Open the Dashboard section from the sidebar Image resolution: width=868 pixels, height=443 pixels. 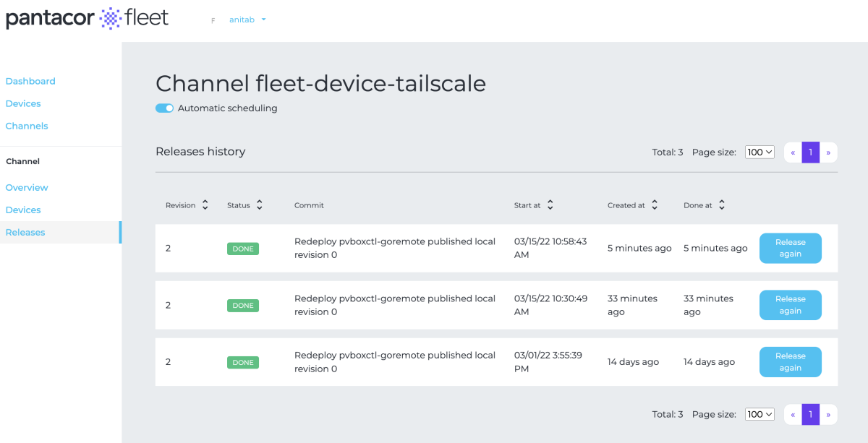(x=30, y=81)
